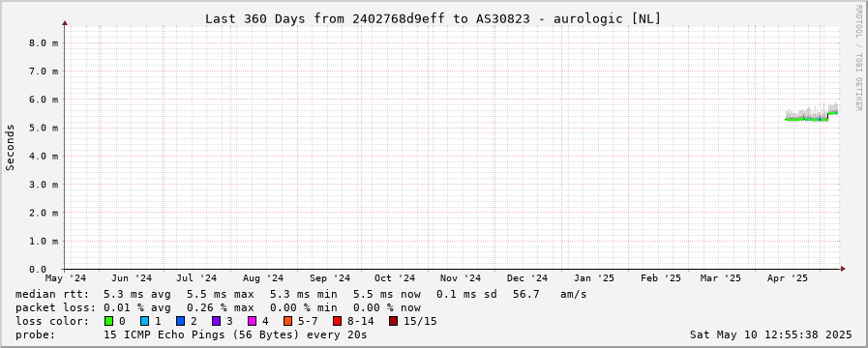Click the median rtt statistics line
This screenshot has height=348, width=868.
pos(301,294)
